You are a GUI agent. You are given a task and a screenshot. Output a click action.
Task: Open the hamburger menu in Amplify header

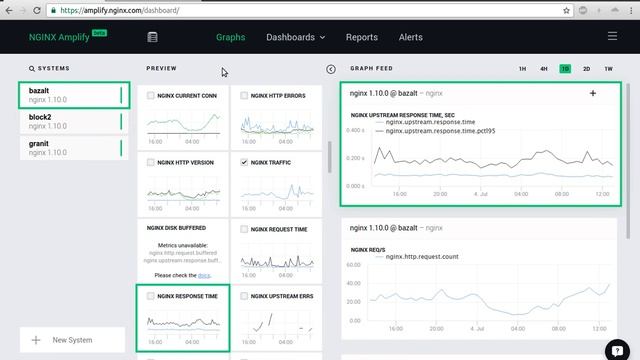(x=612, y=36)
